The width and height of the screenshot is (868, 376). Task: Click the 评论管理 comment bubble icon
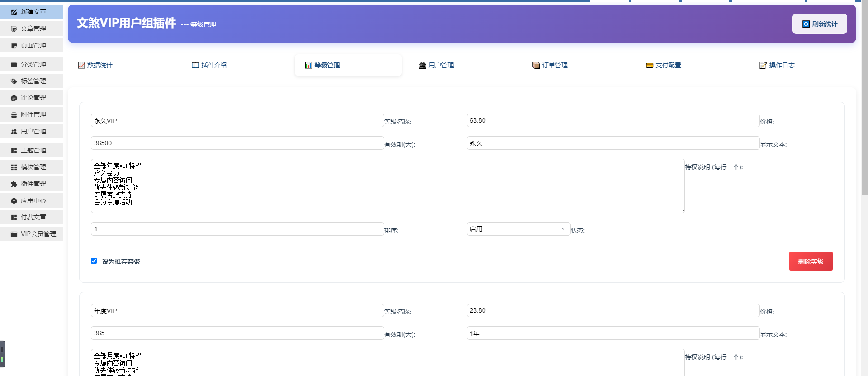tap(14, 98)
